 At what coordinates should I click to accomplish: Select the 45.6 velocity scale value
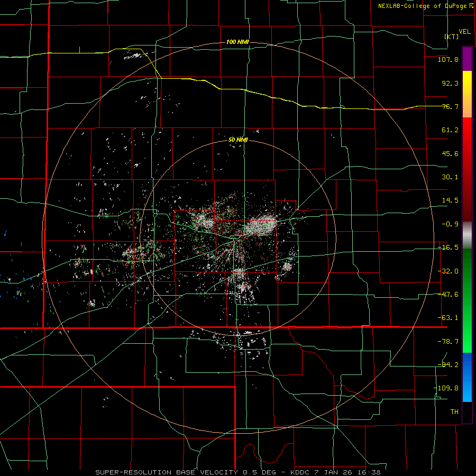pos(450,153)
